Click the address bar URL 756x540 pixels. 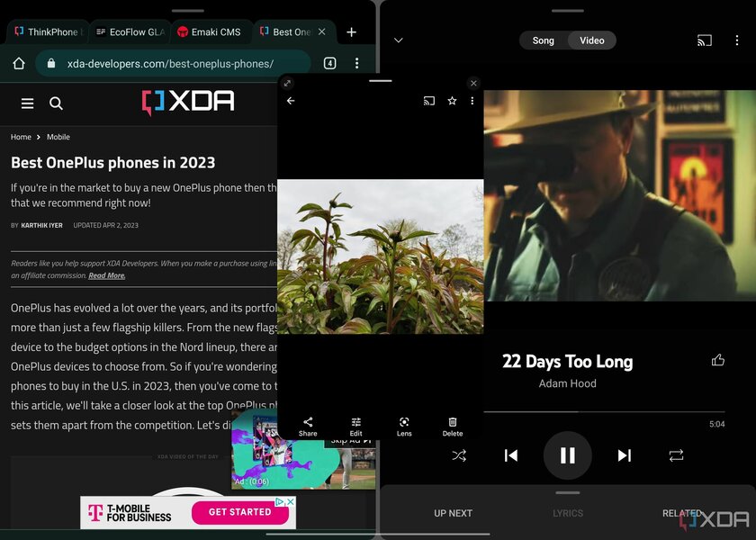point(170,64)
